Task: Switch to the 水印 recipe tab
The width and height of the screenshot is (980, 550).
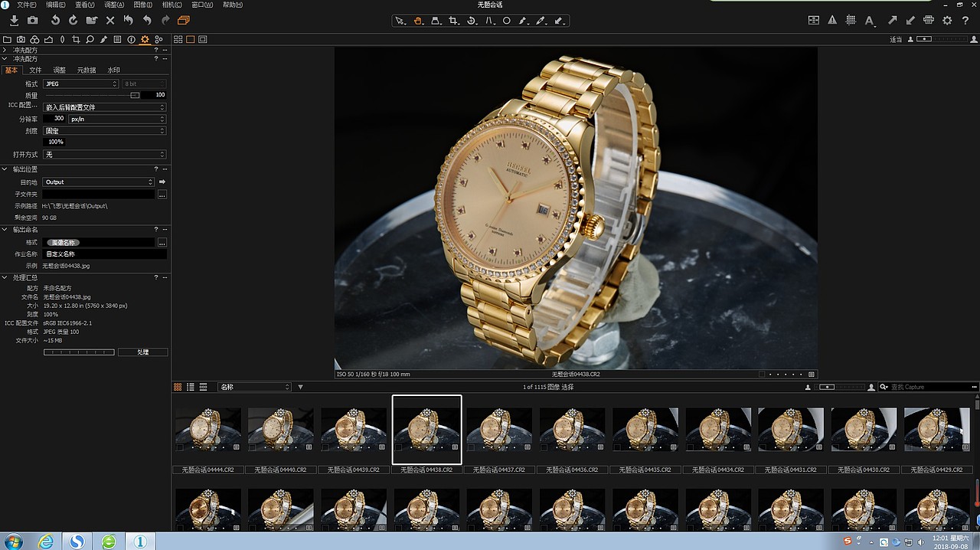Action: tap(113, 70)
